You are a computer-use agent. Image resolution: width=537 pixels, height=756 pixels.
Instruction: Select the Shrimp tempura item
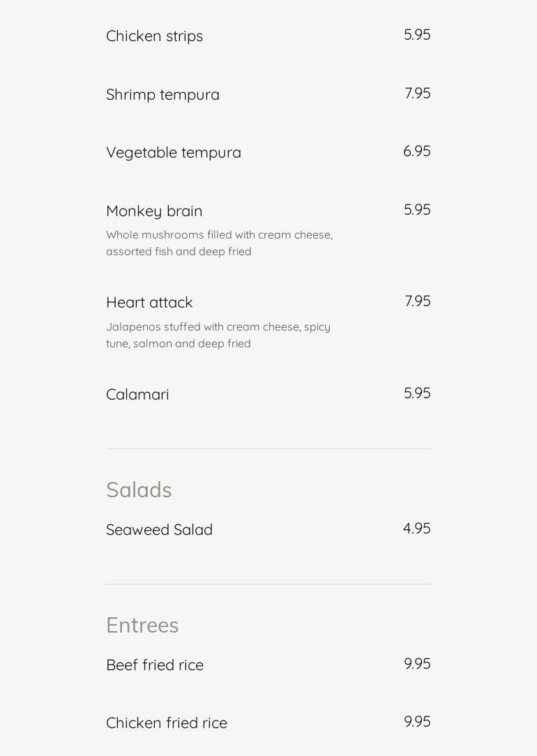click(x=162, y=95)
